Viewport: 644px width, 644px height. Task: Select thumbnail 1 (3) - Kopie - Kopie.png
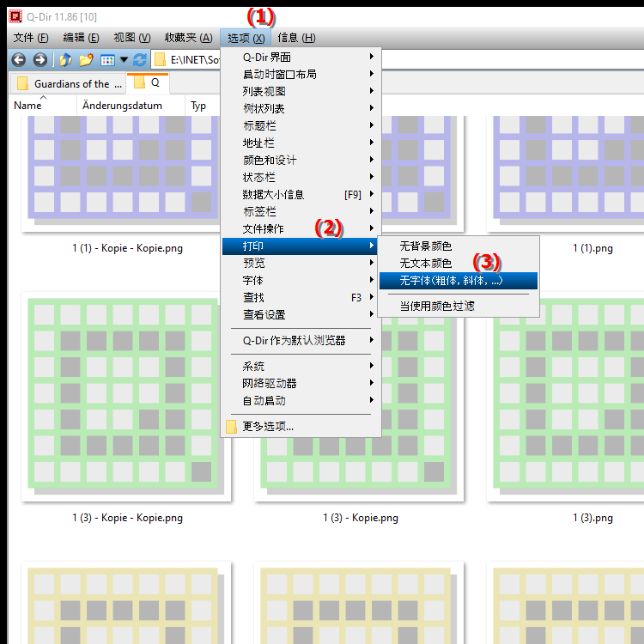coord(126,397)
